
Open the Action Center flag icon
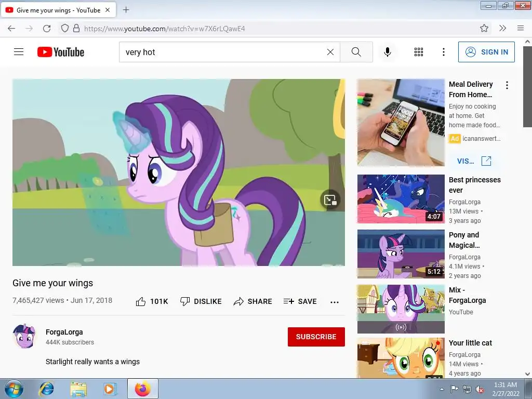pos(454,389)
